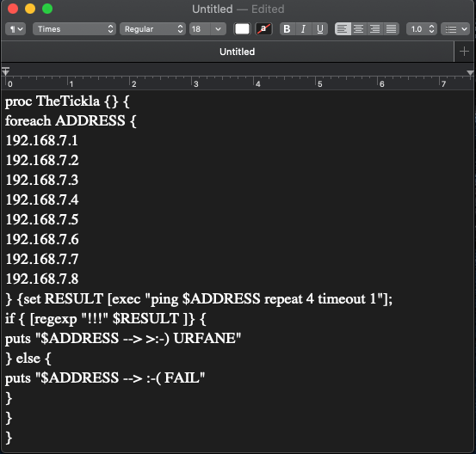This screenshot has width=476, height=454.
Task: Align text left
Action: coord(343,29)
